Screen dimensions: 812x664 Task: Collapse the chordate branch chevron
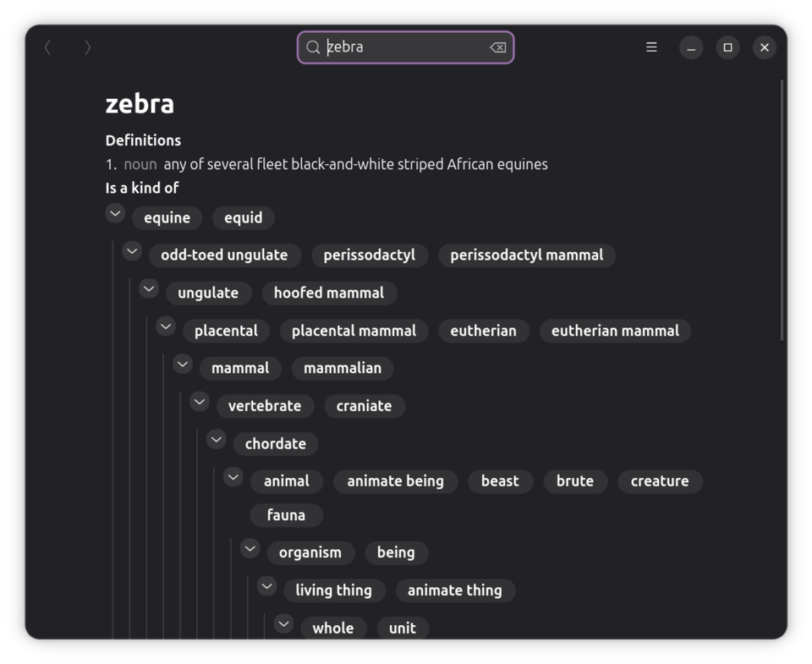[217, 440]
